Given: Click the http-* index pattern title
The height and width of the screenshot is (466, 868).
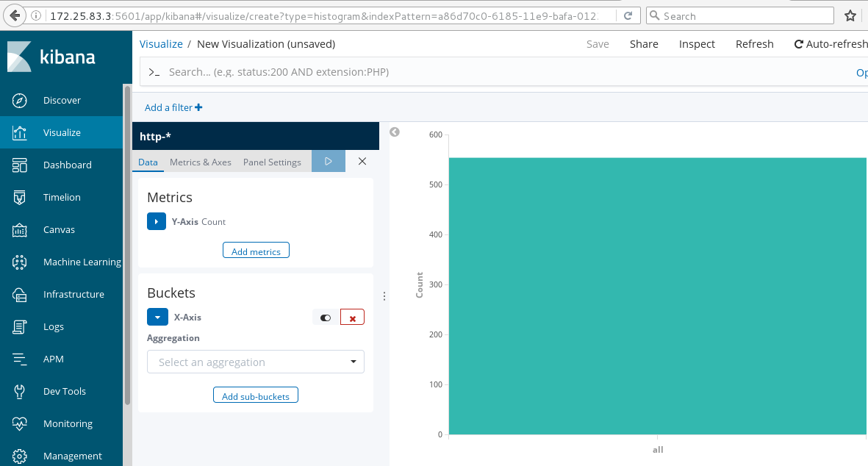Looking at the screenshot, I should [x=155, y=136].
